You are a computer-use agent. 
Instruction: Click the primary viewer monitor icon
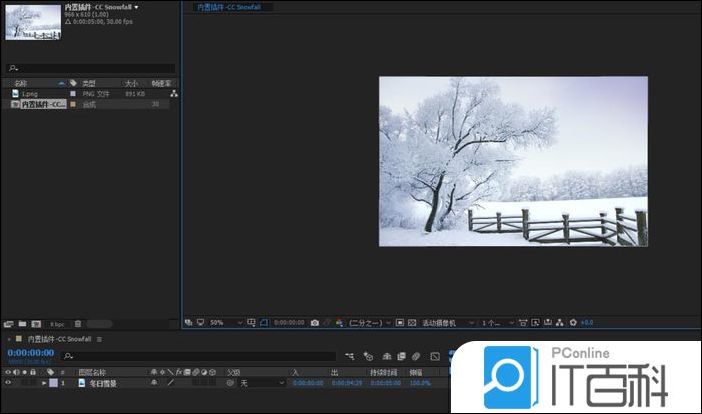201,323
